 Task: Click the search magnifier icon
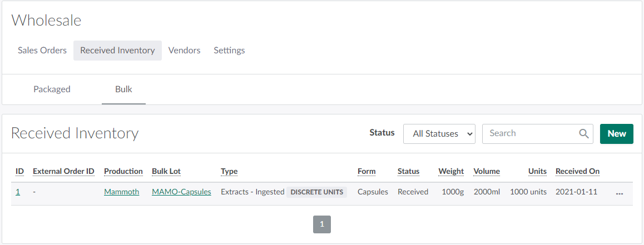(583, 133)
